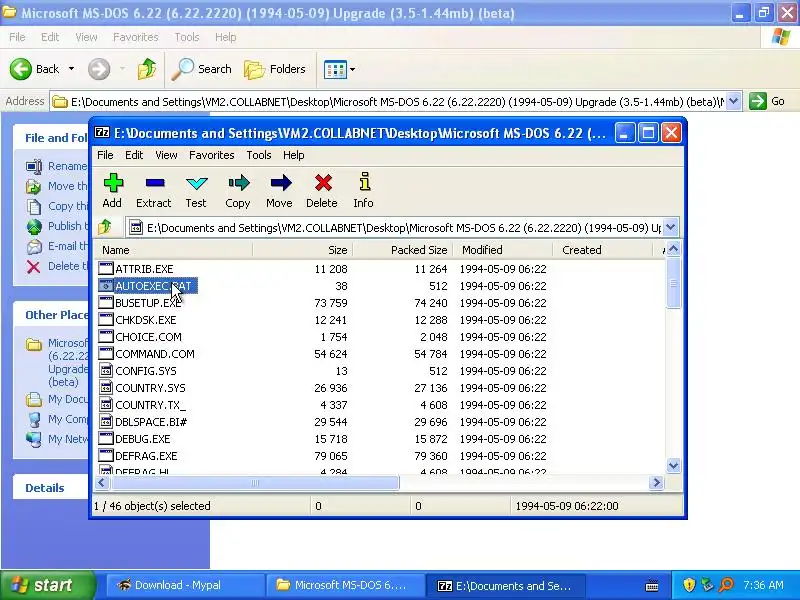The width and height of the screenshot is (800, 600).
Task: Click the green Go button in Explorer
Action: 767,101
